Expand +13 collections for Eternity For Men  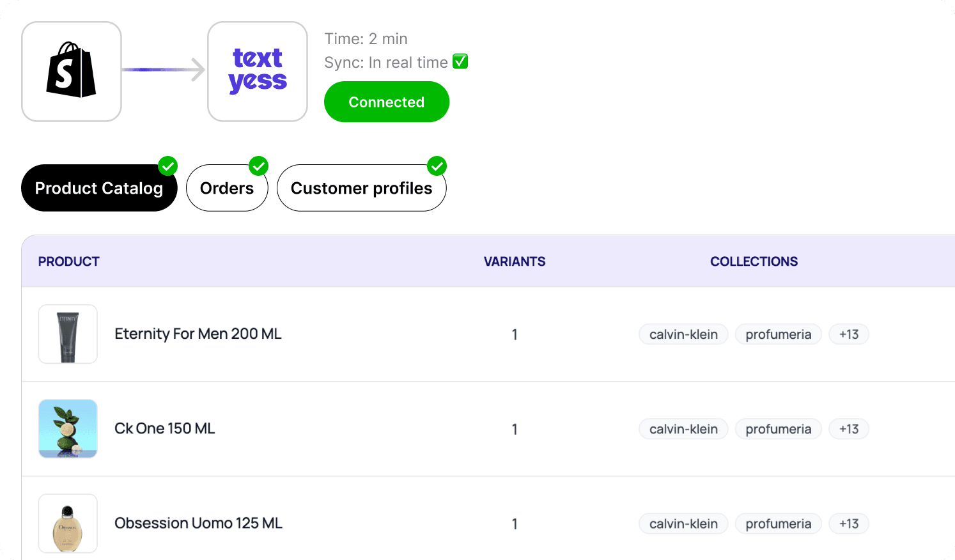[849, 334]
